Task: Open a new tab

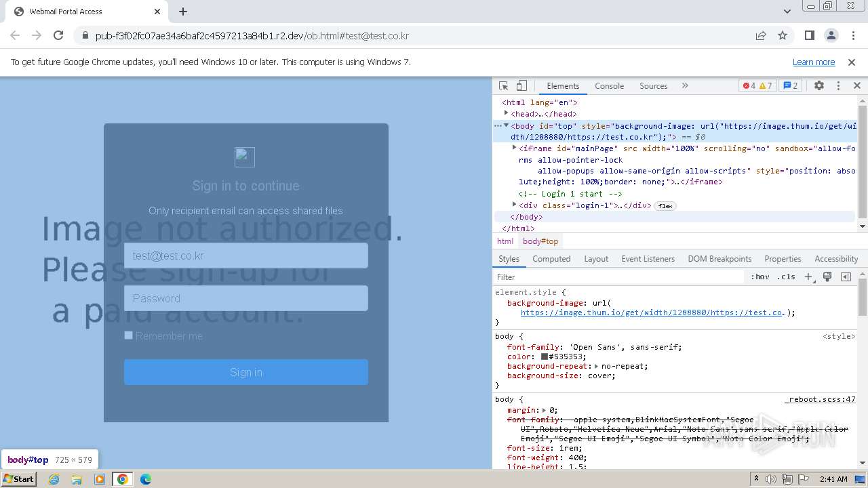Action: (x=183, y=12)
